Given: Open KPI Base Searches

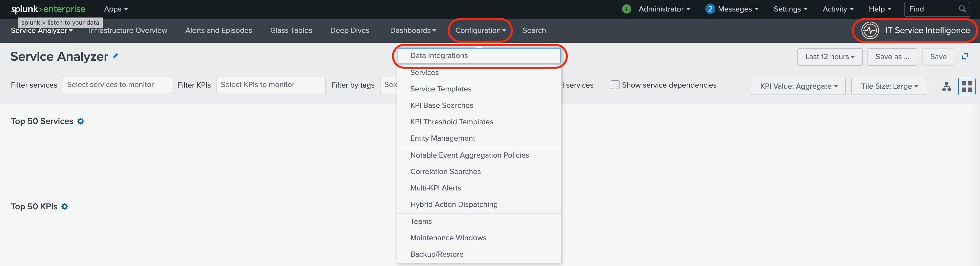Looking at the screenshot, I should click(x=479, y=105).
